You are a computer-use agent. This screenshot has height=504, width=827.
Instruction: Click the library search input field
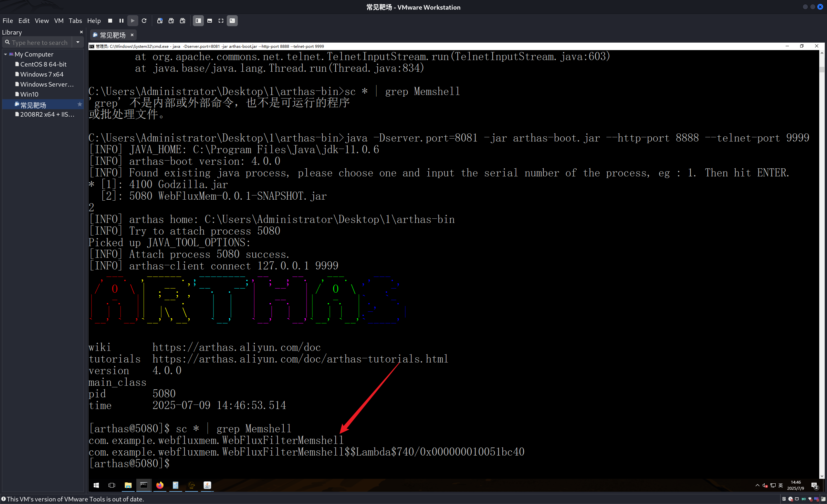point(40,43)
